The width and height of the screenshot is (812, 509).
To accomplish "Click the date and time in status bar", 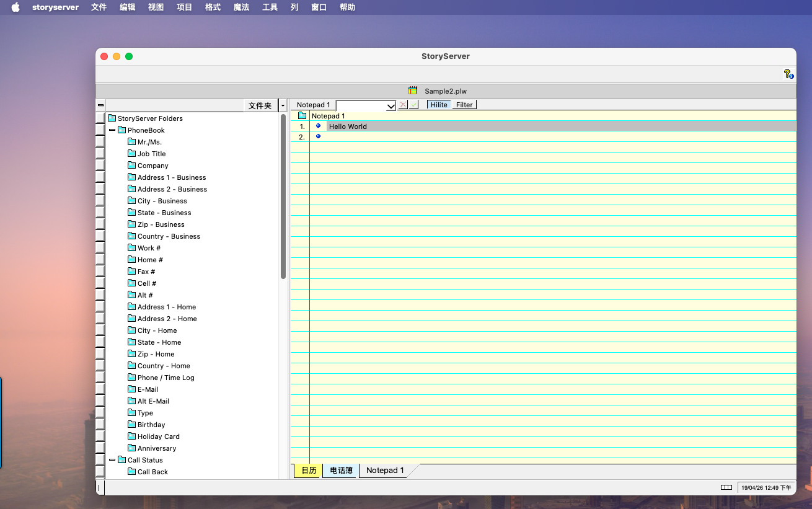I will click(766, 487).
